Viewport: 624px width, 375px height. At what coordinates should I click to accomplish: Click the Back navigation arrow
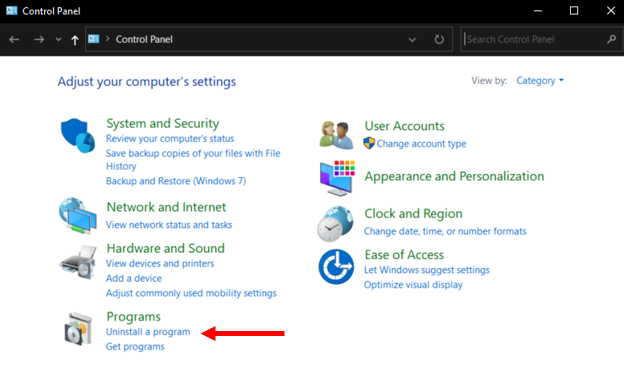click(x=14, y=39)
